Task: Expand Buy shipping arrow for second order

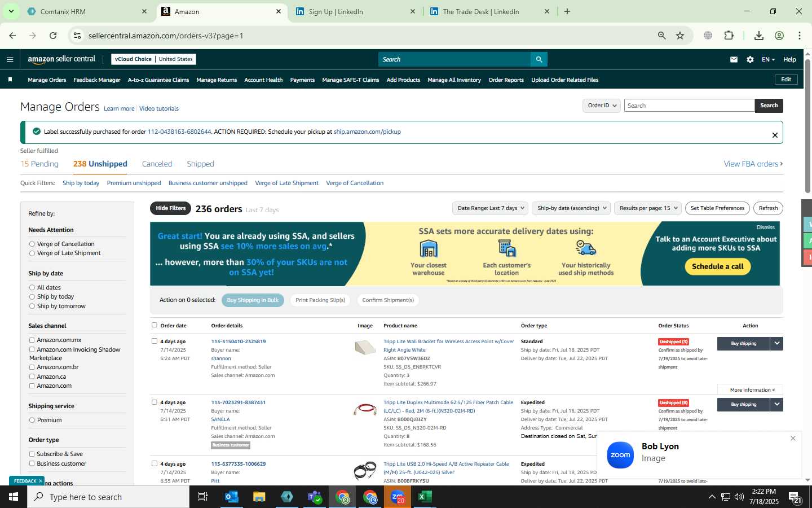Action: 776,404
